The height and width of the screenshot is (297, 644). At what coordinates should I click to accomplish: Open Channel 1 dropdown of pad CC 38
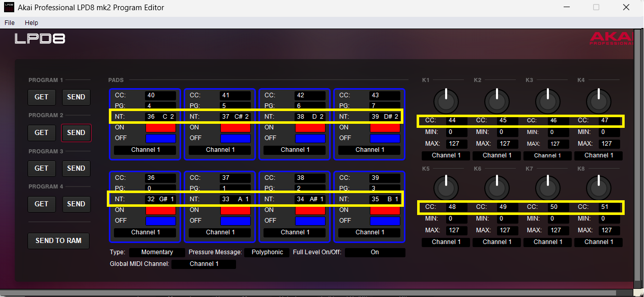295,232
